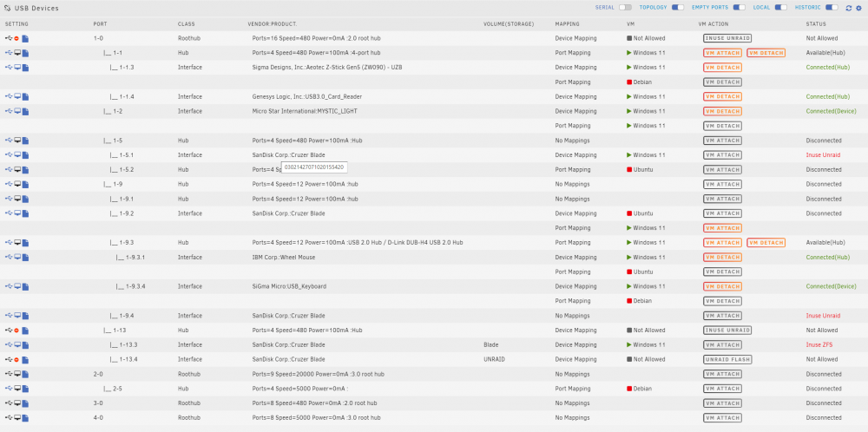
Task: Click the VENDOR:PRODUCT. column header
Action: pos(273,24)
